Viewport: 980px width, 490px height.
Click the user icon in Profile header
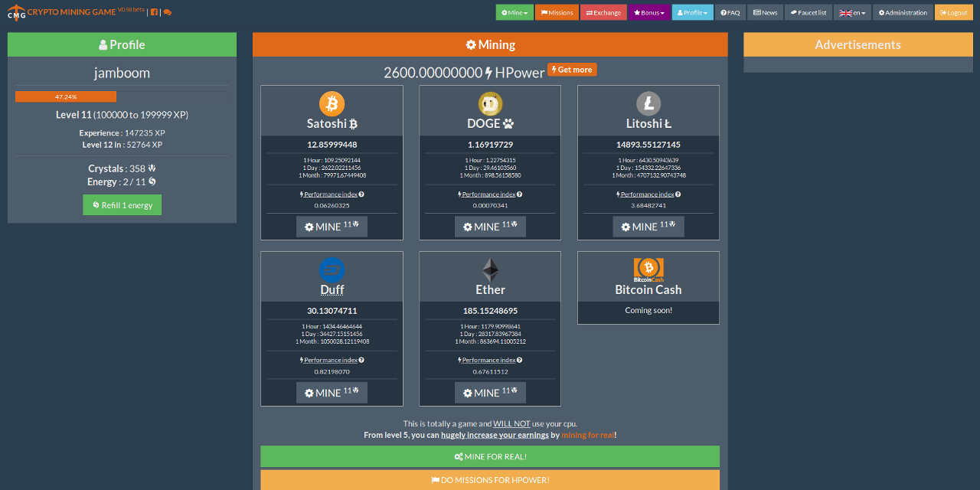103,44
